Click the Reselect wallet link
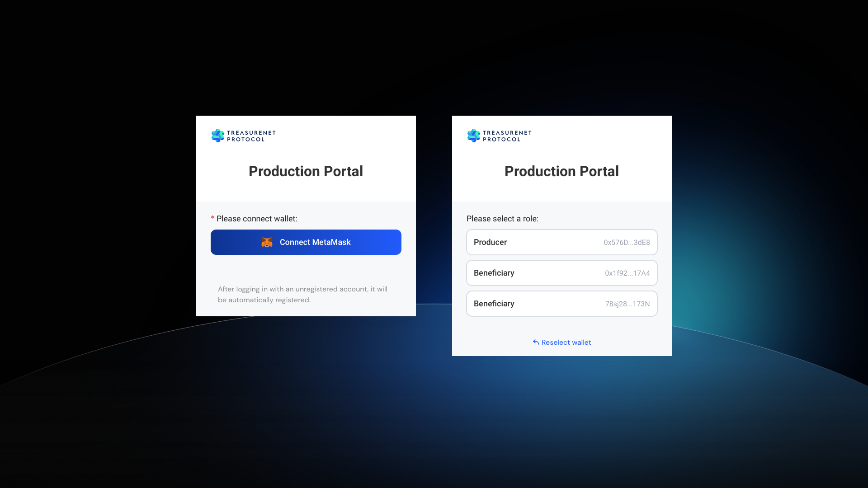This screenshot has height=488, width=868. (x=561, y=343)
